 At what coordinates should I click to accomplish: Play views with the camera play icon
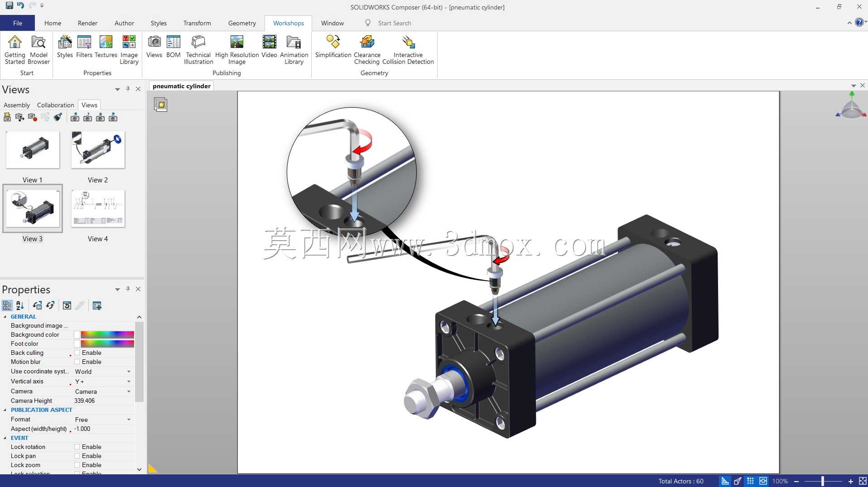(88, 118)
